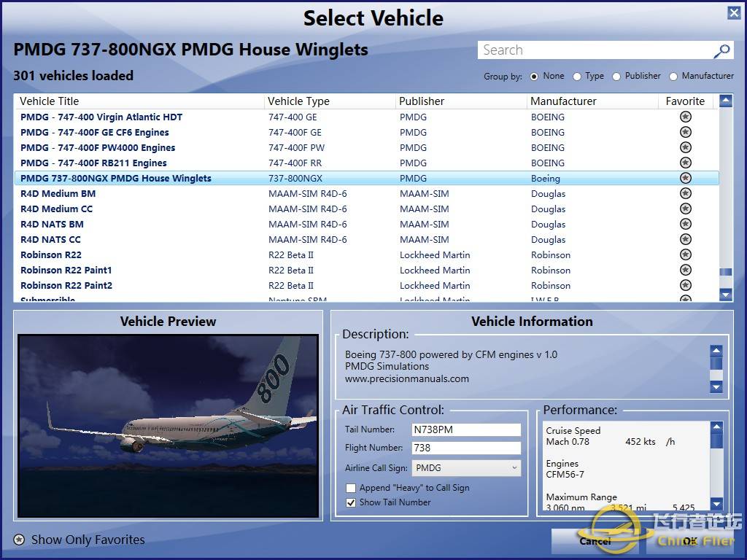Uncheck Show Tail Number checkbox

(x=351, y=502)
